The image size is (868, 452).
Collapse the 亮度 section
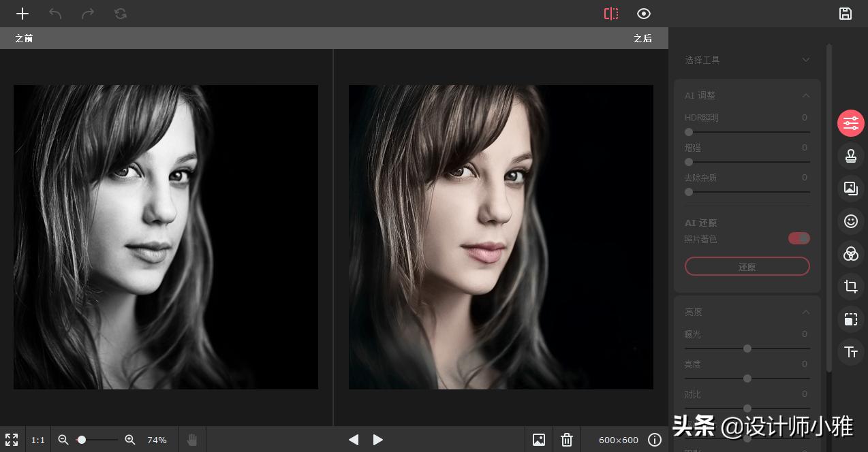(805, 312)
